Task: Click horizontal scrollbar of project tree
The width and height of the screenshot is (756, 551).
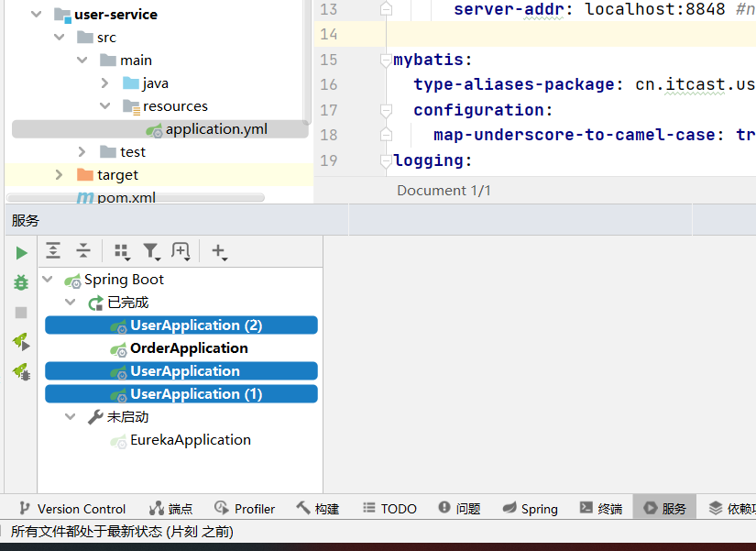Action: click(x=136, y=197)
